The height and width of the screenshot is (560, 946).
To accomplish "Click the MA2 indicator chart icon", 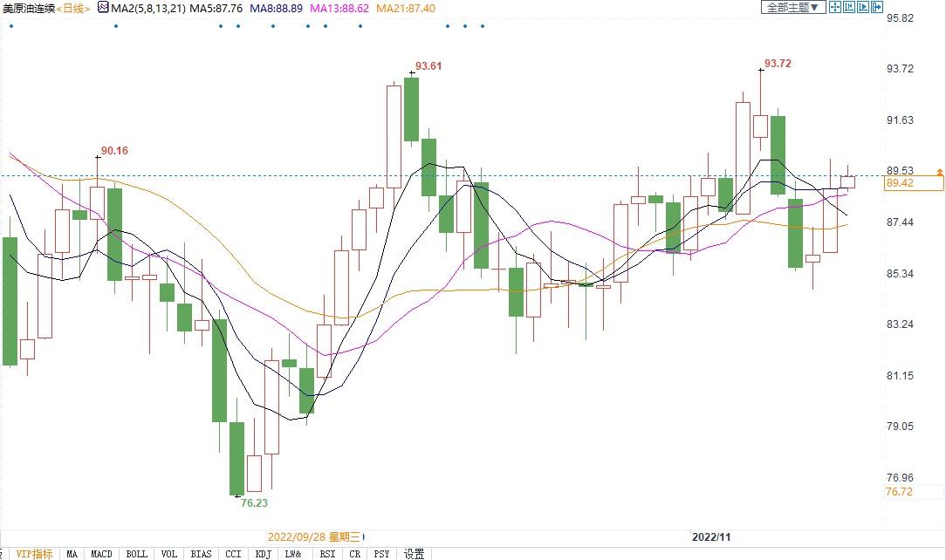I will pyautogui.click(x=103, y=8).
